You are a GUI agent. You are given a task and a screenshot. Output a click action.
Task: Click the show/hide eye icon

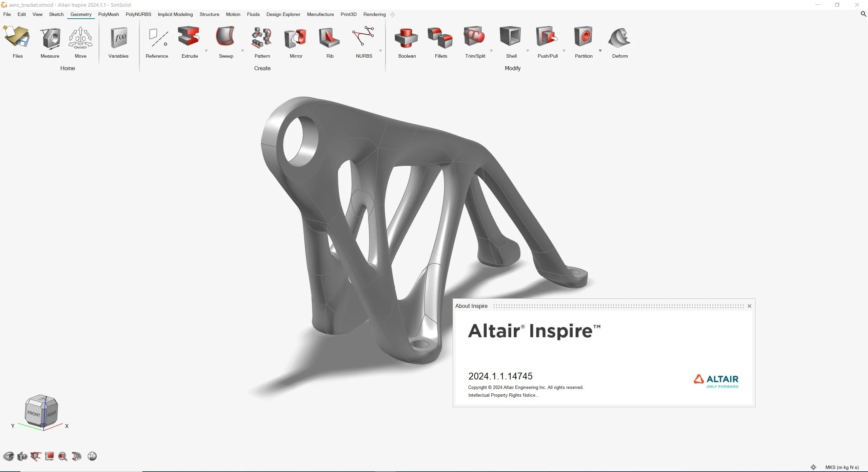8,456
